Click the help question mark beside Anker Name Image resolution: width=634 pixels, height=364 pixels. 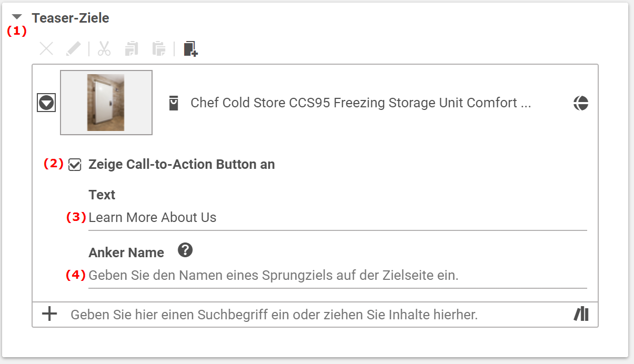pos(185,251)
